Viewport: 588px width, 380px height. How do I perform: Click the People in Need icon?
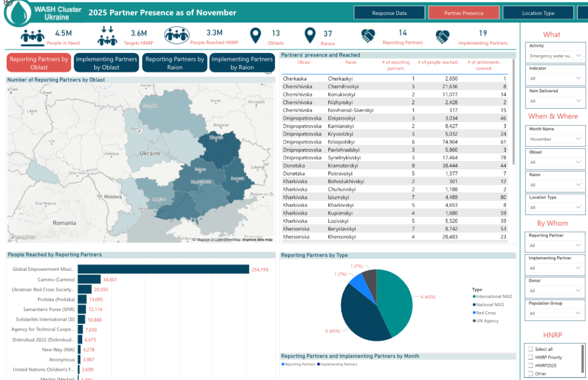coord(33,37)
